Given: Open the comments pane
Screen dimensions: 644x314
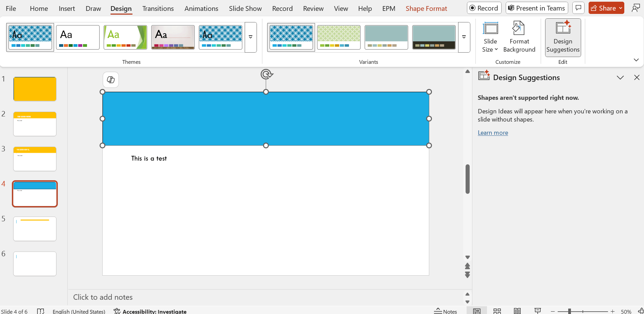Looking at the screenshot, I should (x=578, y=7).
